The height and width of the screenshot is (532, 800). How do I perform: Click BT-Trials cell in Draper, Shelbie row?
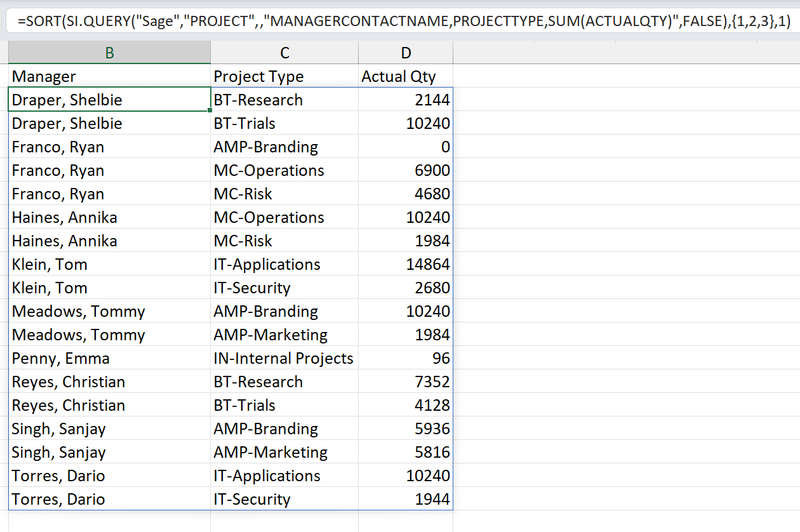click(284, 123)
